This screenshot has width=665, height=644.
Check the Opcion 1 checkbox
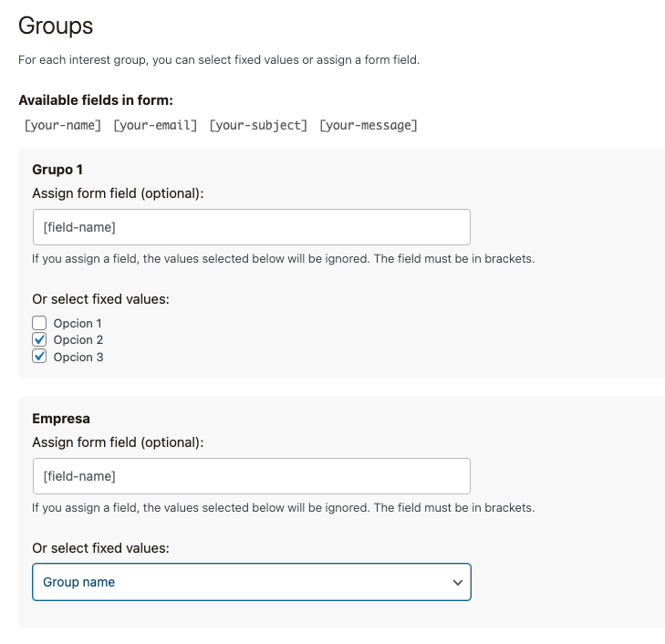(39, 323)
